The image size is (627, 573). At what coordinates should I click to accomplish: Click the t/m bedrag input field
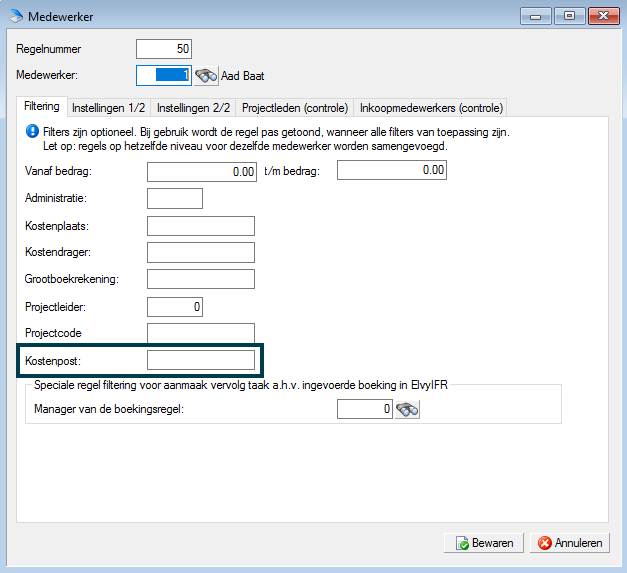pos(392,170)
